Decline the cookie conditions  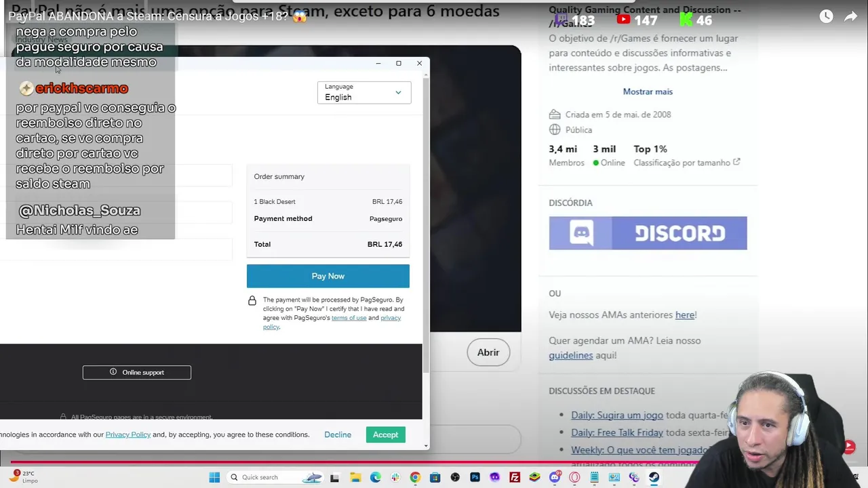(x=338, y=434)
